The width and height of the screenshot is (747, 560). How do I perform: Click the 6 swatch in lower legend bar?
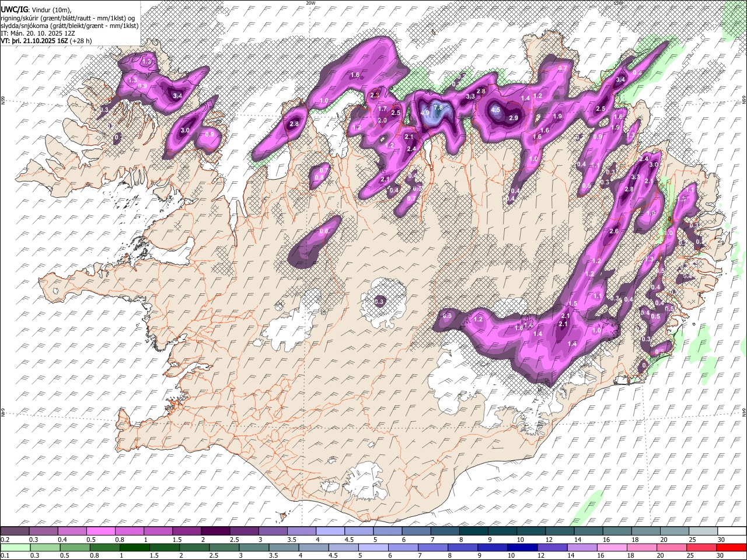tap(403, 547)
